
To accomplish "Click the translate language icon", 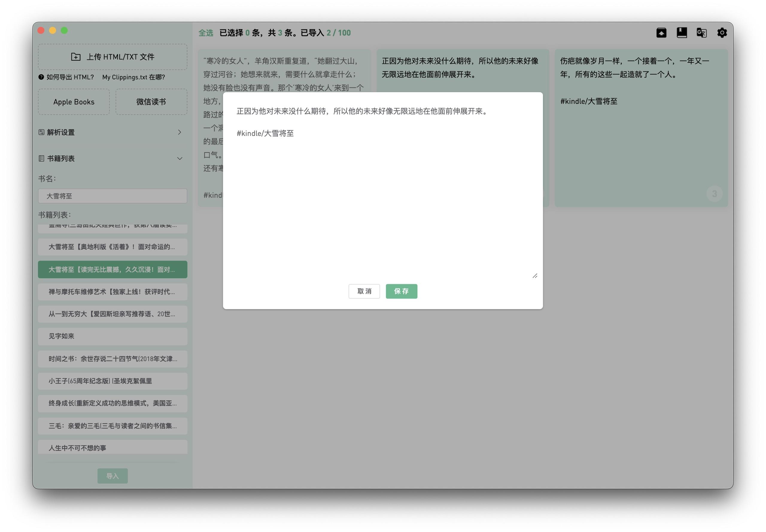I will (702, 33).
